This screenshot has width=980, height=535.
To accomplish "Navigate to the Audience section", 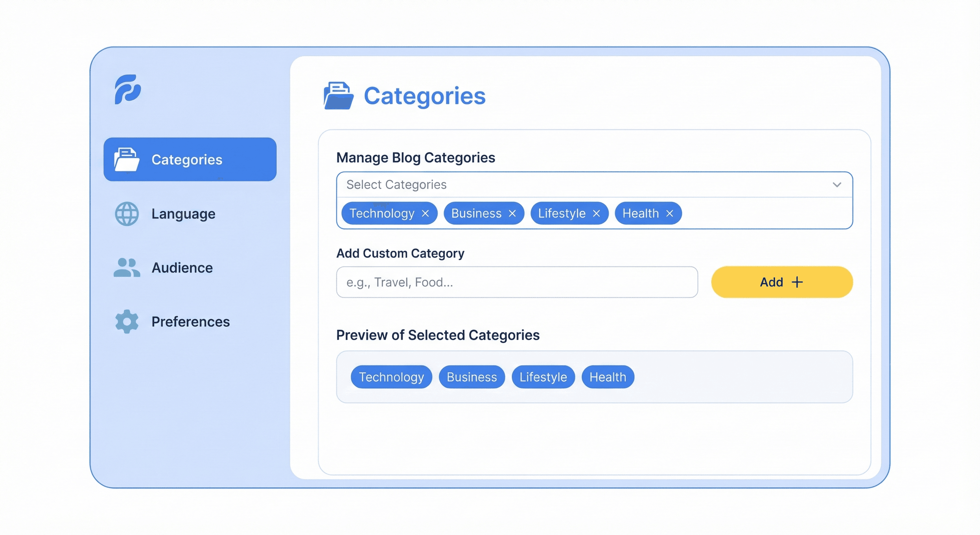I will click(182, 268).
